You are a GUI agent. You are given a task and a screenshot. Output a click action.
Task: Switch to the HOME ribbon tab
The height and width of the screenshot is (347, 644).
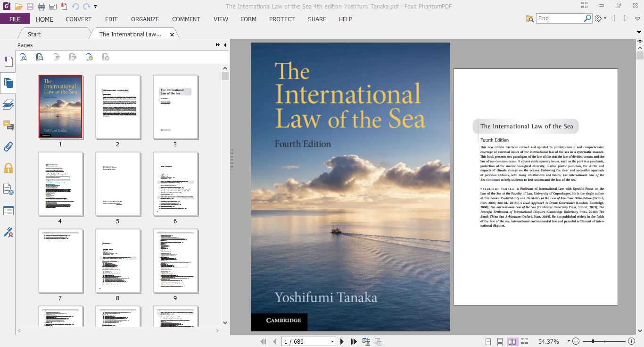[44, 19]
